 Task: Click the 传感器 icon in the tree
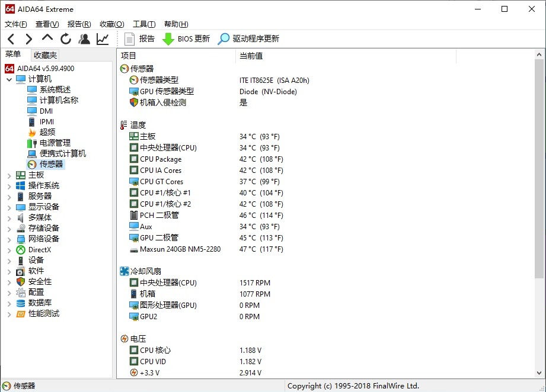(x=32, y=164)
